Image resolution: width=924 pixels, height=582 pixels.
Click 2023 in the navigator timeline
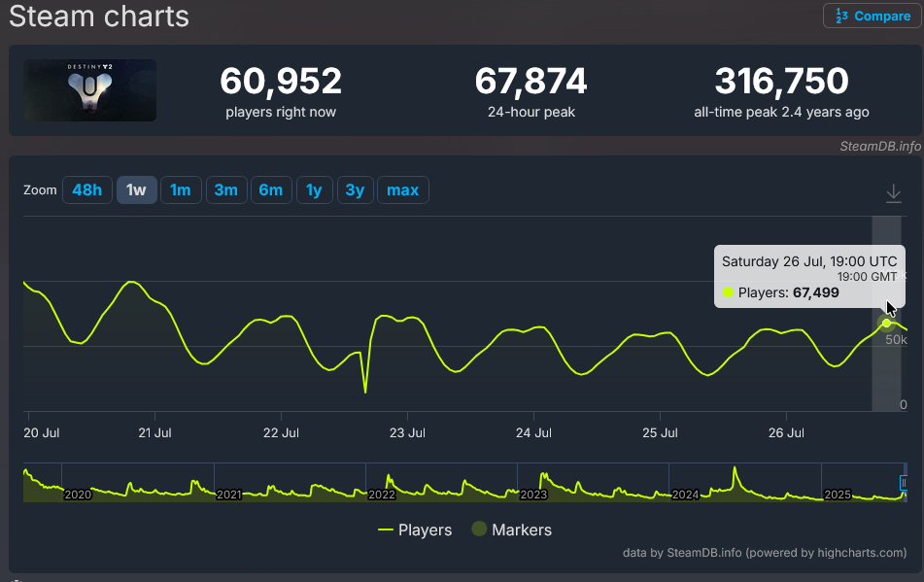pyautogui.click(x=533, y=495)
